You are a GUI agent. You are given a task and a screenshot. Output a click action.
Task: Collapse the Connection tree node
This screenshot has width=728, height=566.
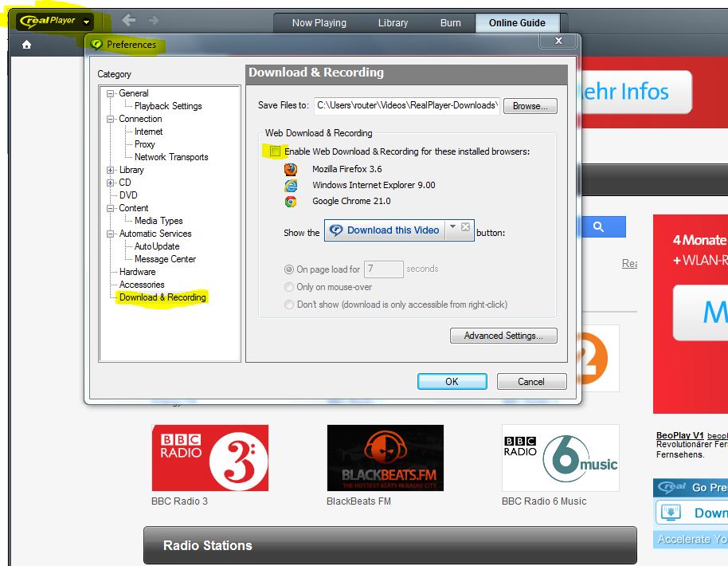coord(110,119)
